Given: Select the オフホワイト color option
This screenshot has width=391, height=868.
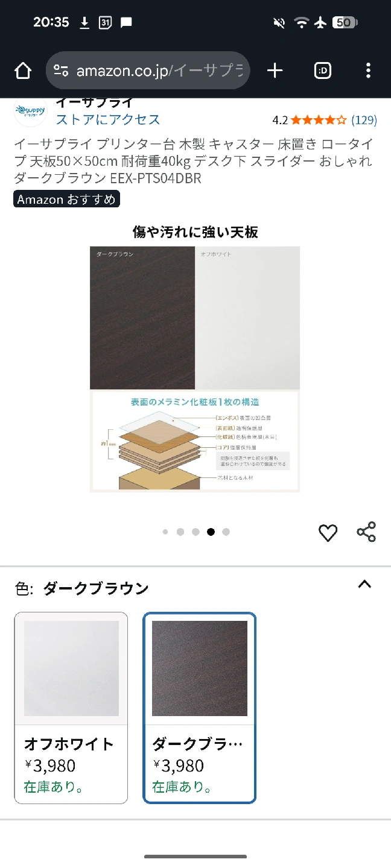Looking at the screenshot, I should point(71,708).
